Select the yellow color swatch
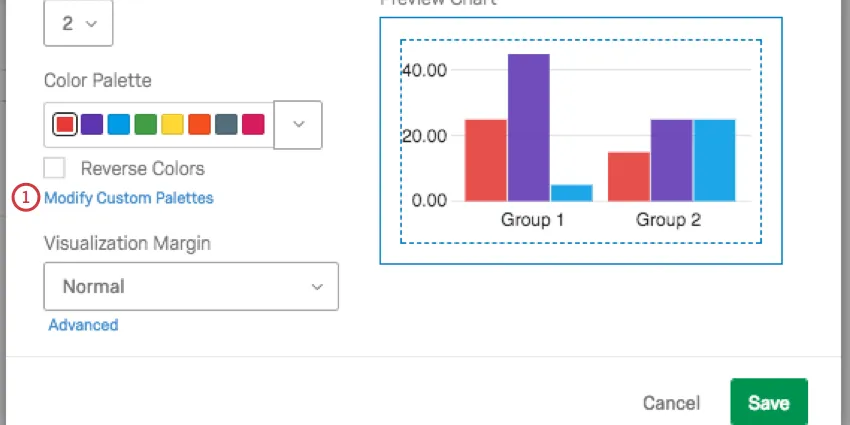The width and height of the screenshot is (850, 425). pos(173,124)
